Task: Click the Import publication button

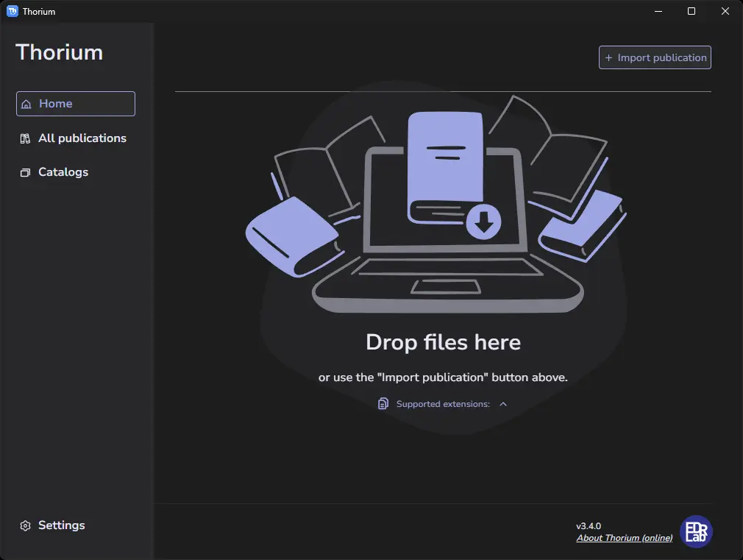Action: coord(655,57)
